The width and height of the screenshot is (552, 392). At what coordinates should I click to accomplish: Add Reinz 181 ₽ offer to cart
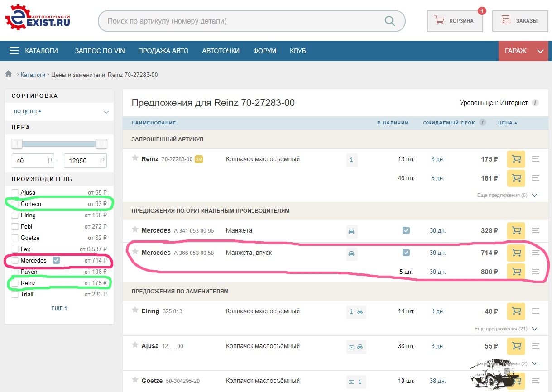click(516, 178)
